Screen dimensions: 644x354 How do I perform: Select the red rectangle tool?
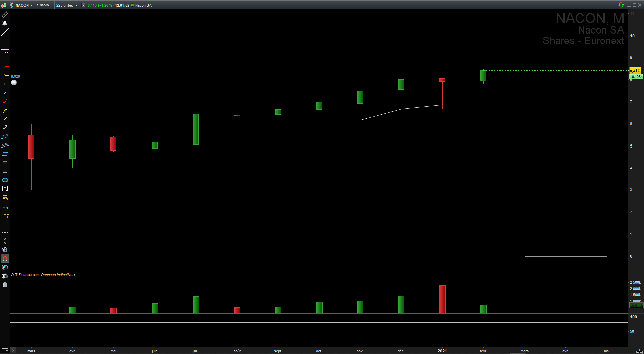(5, 163)
